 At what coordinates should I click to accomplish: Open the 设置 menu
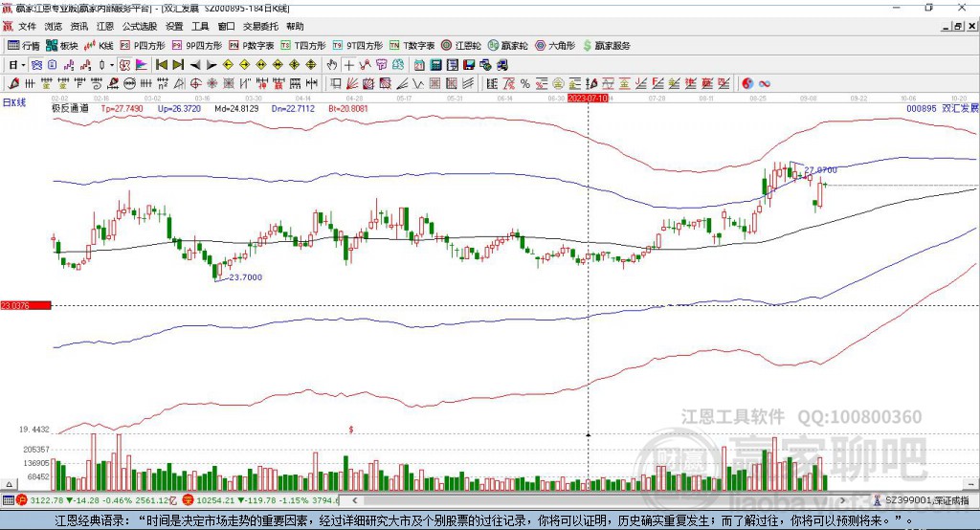pyautogui.click(x=174, y=26)
